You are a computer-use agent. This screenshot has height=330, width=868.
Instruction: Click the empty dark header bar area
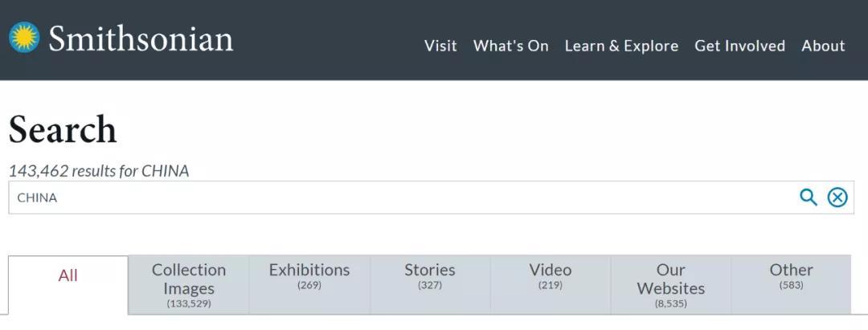tap(321, 40)
